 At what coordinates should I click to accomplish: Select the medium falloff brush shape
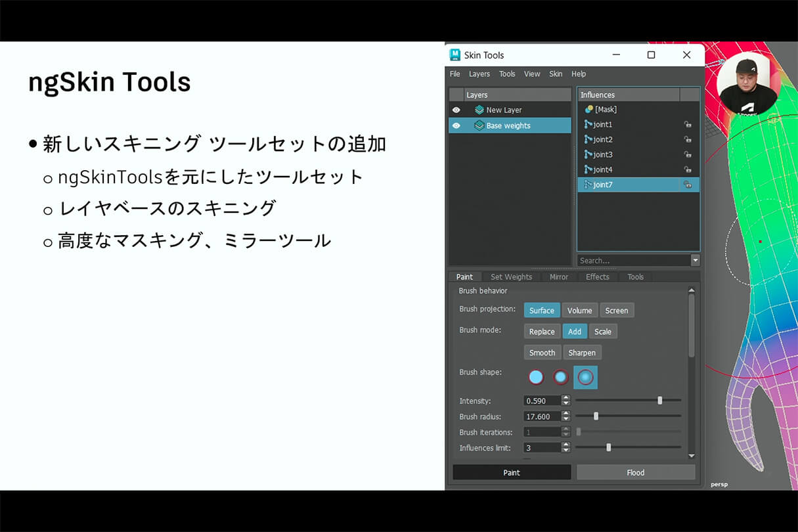point(560,378)
